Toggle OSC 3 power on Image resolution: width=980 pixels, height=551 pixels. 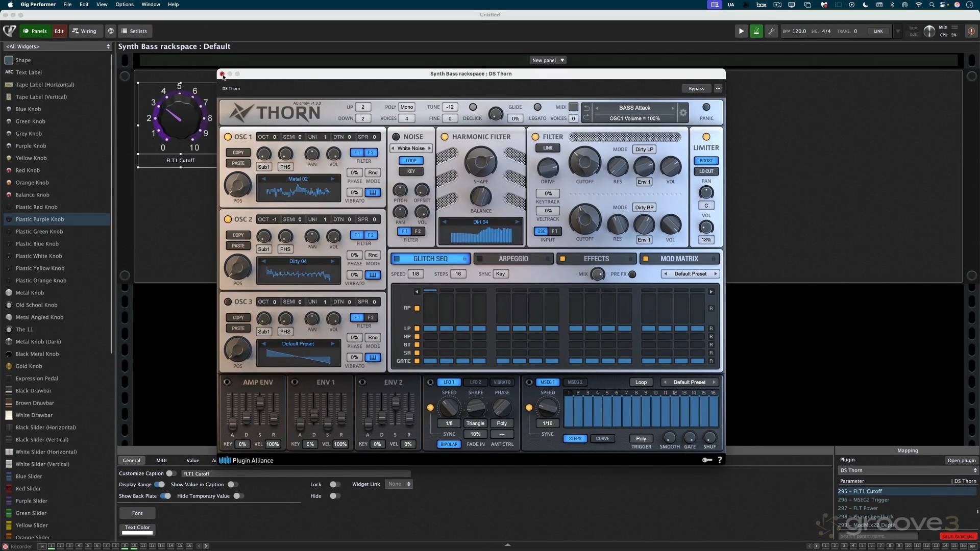(228, 302)
